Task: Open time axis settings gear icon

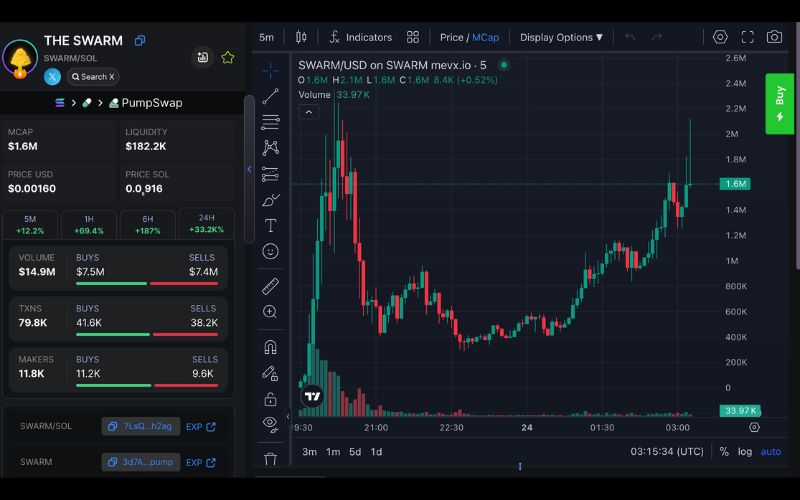Action: pos(754,427)
